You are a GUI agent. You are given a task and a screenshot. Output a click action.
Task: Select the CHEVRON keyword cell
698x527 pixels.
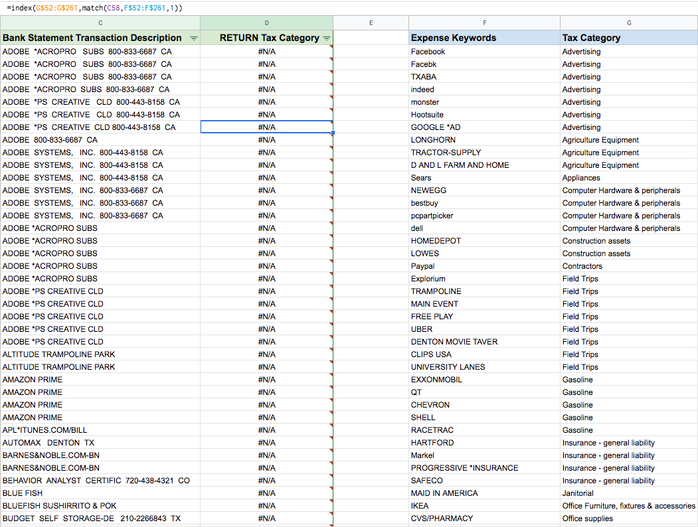click(x=484, y=405)
